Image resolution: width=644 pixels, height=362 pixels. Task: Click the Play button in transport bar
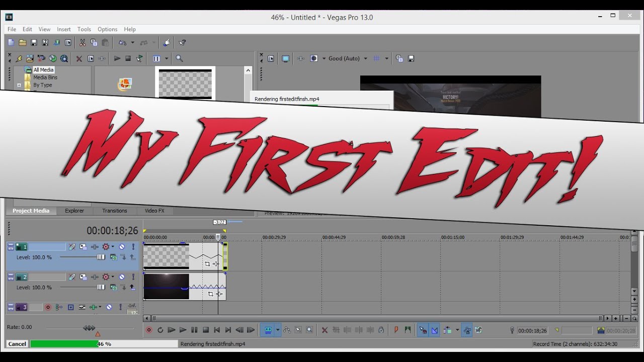pos(183,330)
